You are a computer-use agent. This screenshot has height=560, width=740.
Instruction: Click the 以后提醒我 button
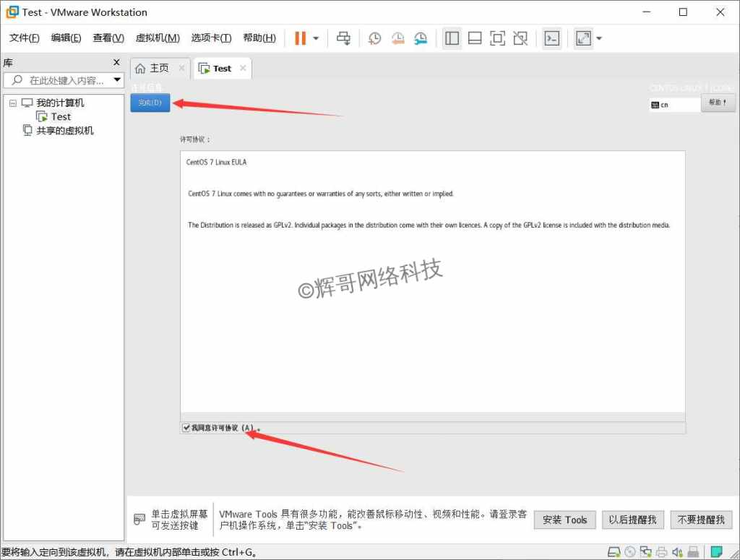pyautogui.click(x=633, y=520)
